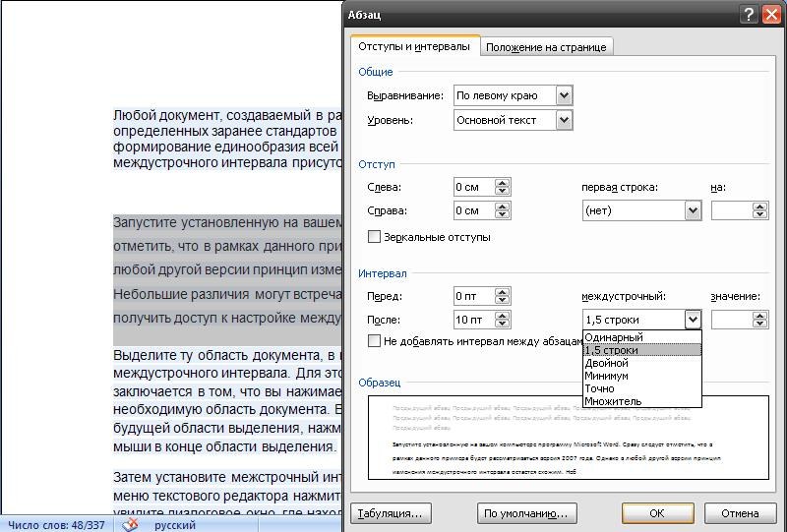This screenshot has height=532, width=787.
Task: Confirm the dialog with OK
Action: pyautogui.click(x=657, y=513)
